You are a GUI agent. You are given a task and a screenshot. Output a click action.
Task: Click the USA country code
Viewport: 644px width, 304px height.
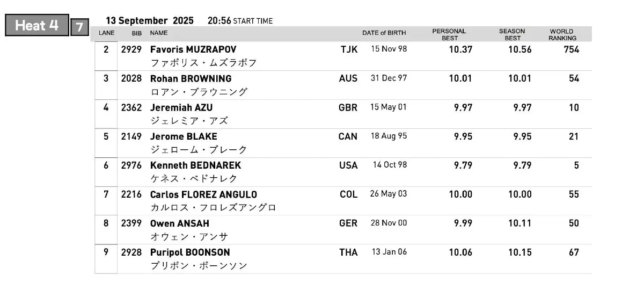pyautogui.click(x=348, y=165)
